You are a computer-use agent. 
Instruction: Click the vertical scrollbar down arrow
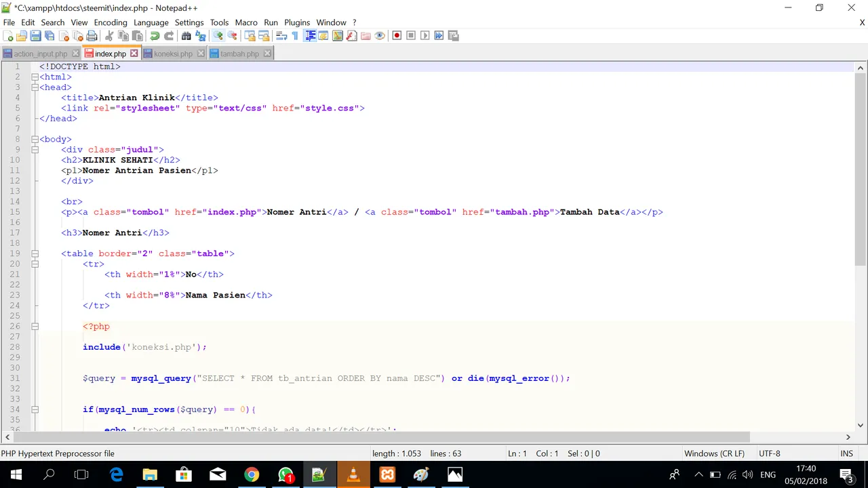pyautogui.click(x=861, y=426)
